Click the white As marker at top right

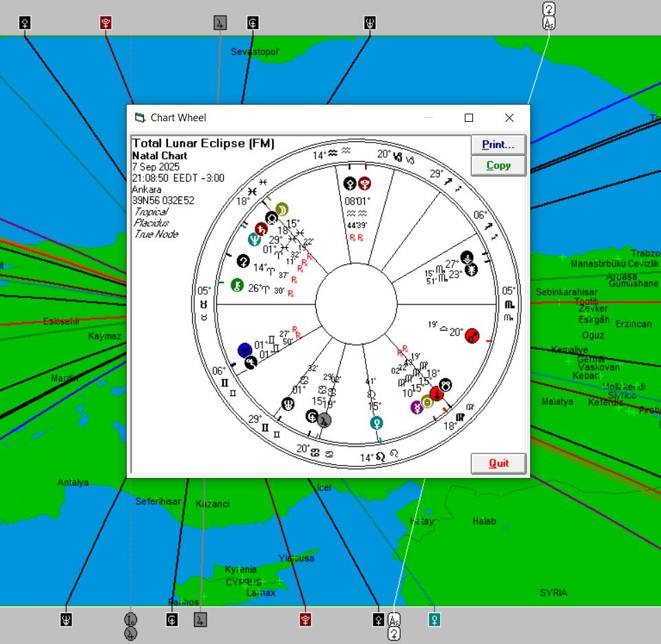(x=549, y=23)
